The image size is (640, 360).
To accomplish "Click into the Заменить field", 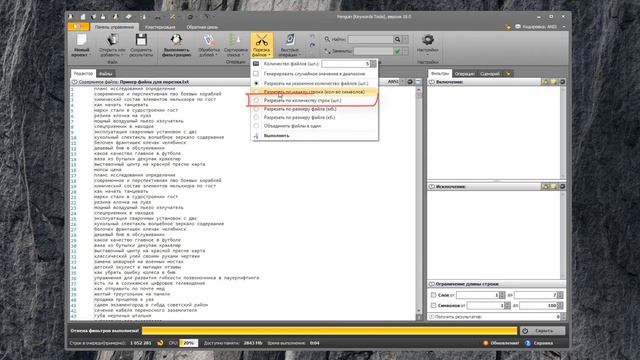I will 373,51.
